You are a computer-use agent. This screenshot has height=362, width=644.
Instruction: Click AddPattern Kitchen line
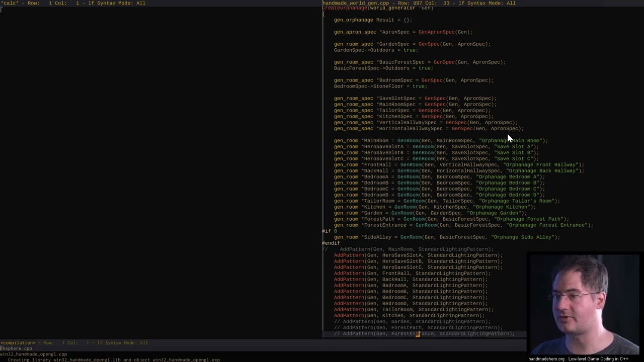tap(409, 316)
